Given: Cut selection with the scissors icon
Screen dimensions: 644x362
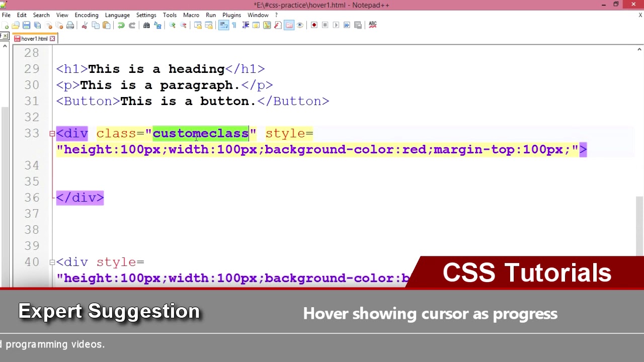Looking at the screenshot, I should (x=85, y=25).
